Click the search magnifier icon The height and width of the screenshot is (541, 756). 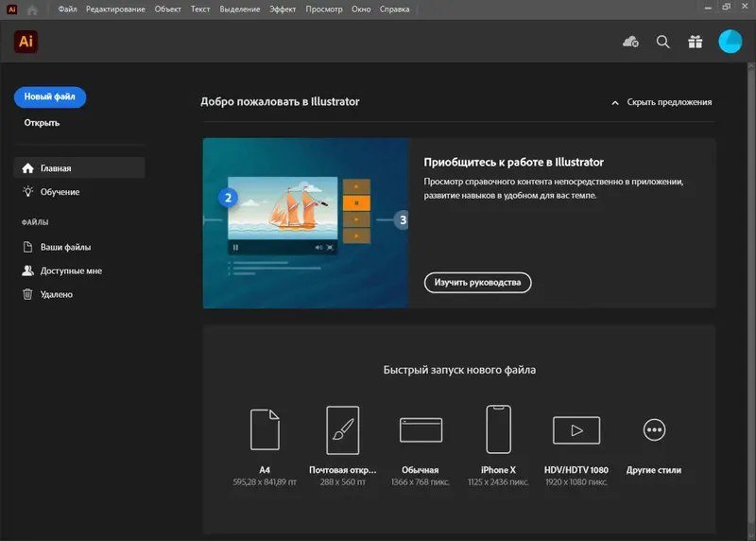tap(663, 42)
